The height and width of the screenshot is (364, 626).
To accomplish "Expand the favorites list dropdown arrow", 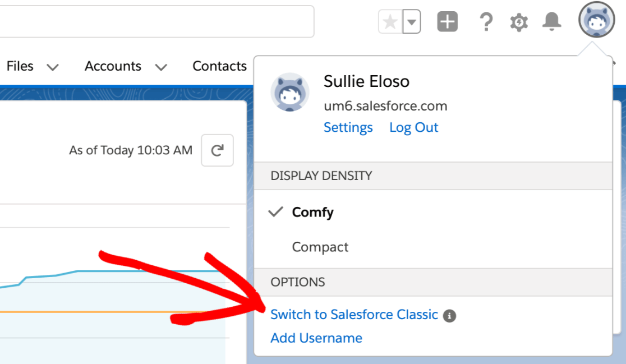I will click(x=412, y=22).
